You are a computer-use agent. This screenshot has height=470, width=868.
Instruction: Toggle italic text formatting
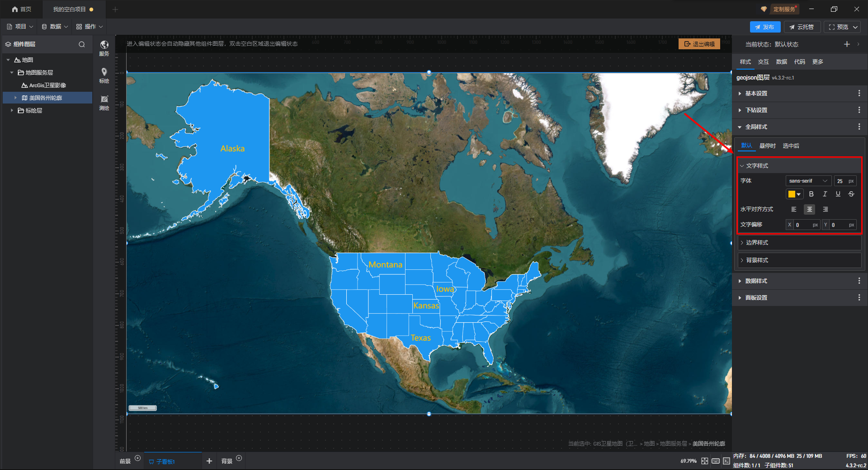tap(825, 194)
